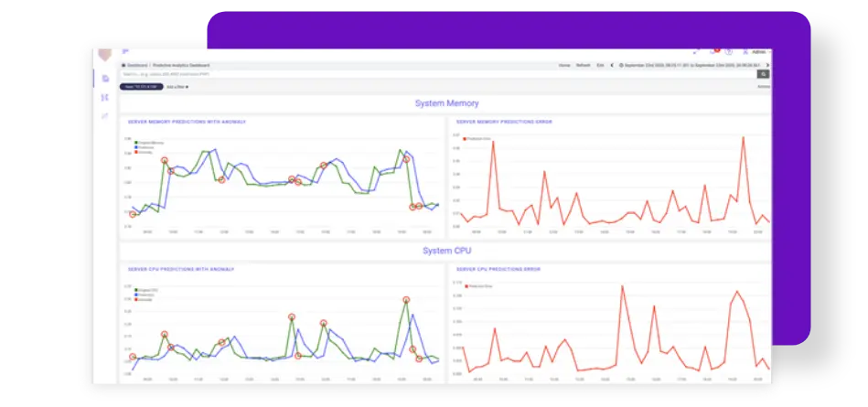Click the help question mark icon
This screenshot has height=407, width=868.
728,52
